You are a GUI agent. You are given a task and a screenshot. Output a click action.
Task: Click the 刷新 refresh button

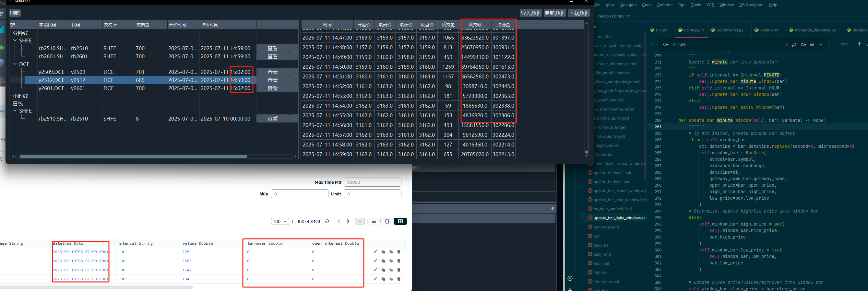[x=15, y=13]
